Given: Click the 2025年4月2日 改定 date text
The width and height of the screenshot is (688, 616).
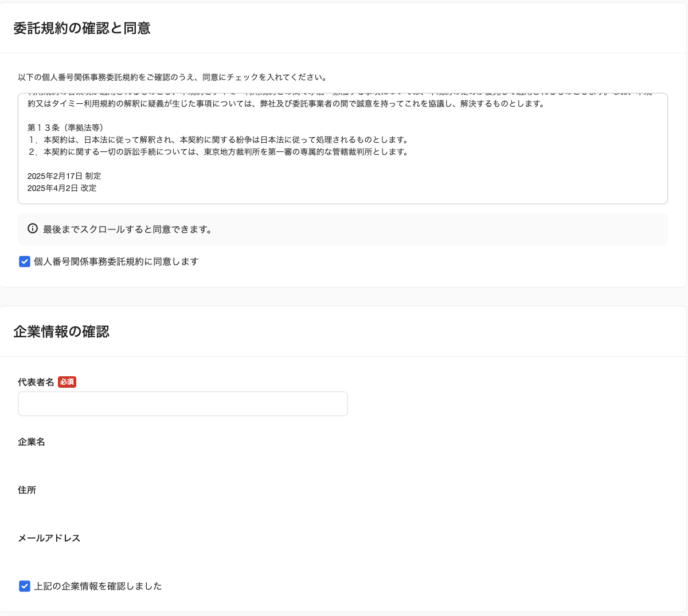Looking at the screenshot, I should coord(62,188).
